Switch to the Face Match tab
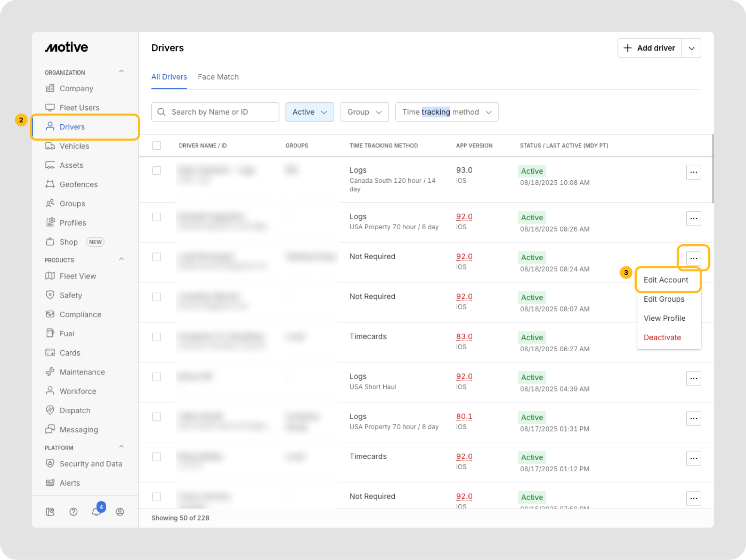The height and width of the screenshot is (560, 746). coord(218,77)
